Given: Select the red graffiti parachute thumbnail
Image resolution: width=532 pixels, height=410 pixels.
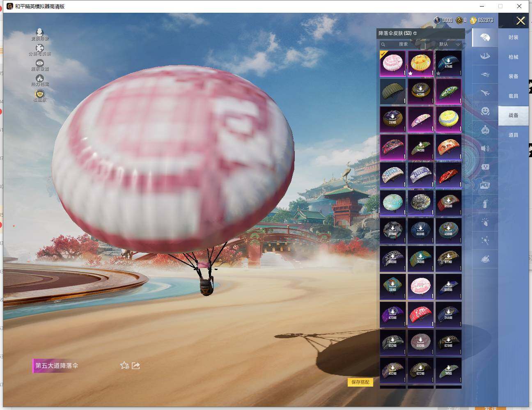Looking at the screenshot, I should tap(420, 315).
